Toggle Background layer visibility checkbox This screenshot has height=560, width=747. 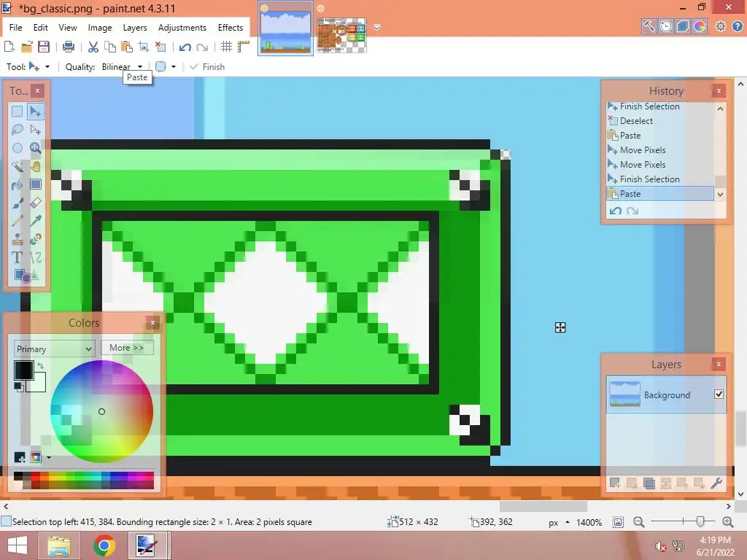point(719,394)
